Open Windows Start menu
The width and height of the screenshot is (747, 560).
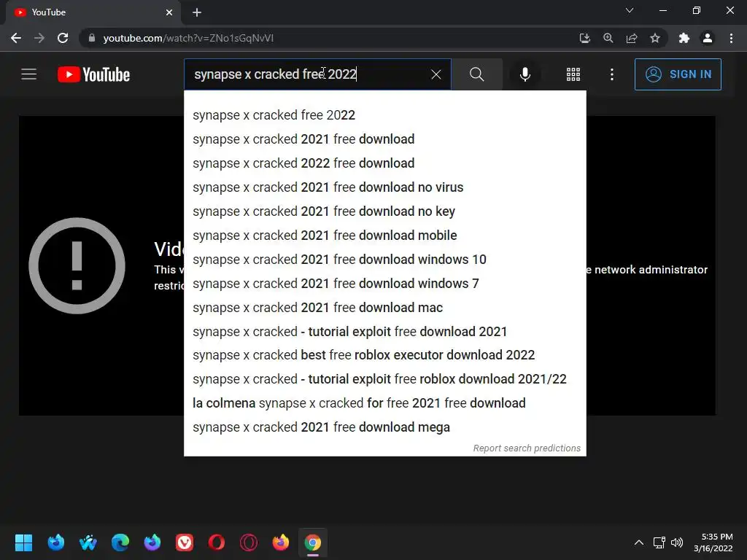(x=23, y=542)
